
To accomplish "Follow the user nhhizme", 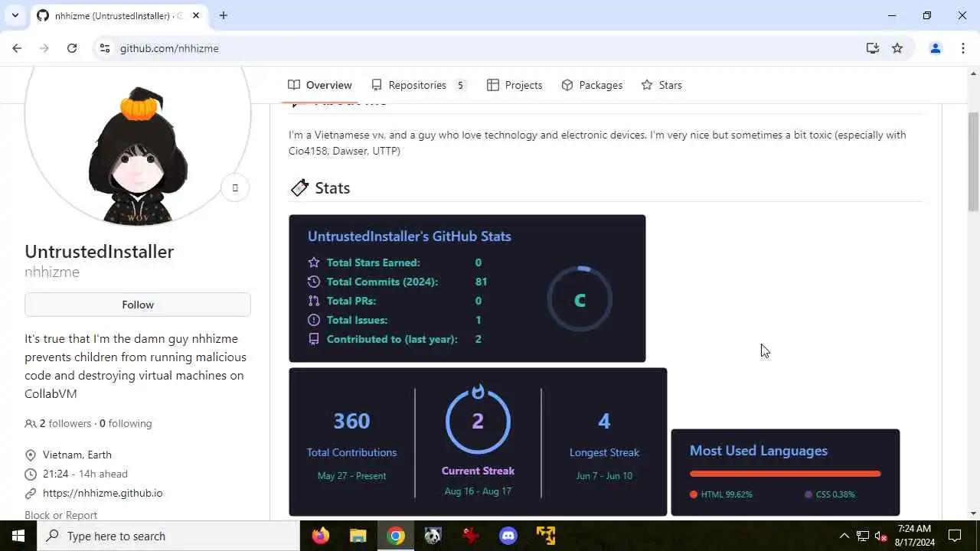I will click(x=138, y=305).
